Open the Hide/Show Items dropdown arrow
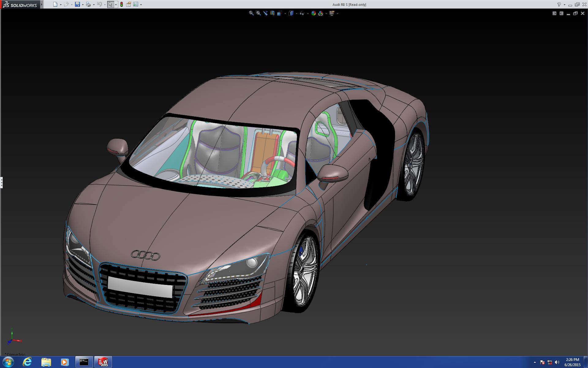 307,13
